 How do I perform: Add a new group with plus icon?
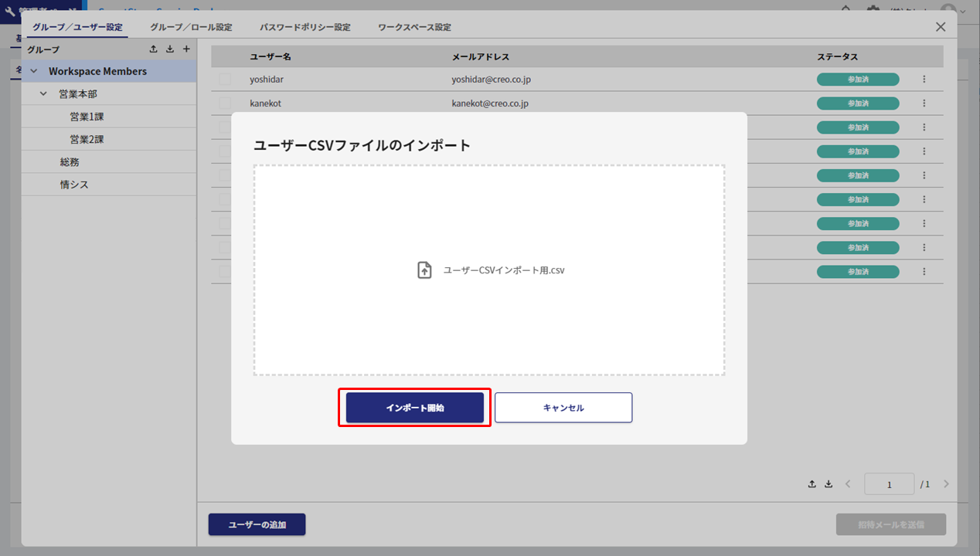point(186,49)
